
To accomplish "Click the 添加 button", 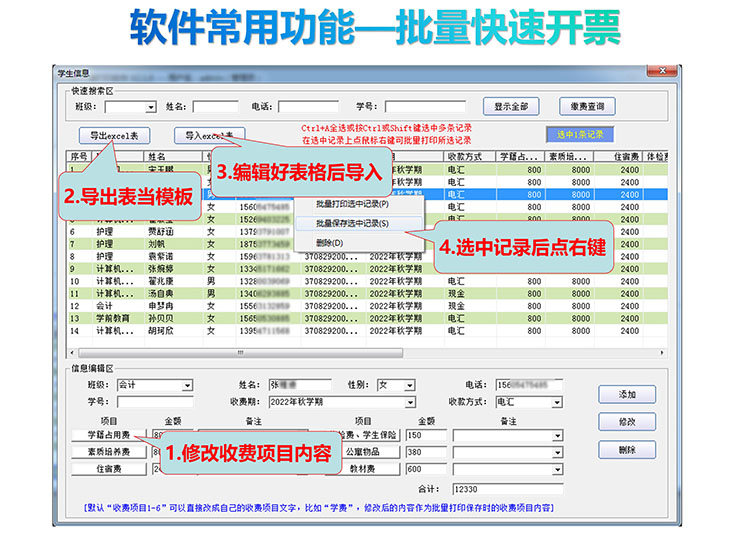I will coord(627,394).
